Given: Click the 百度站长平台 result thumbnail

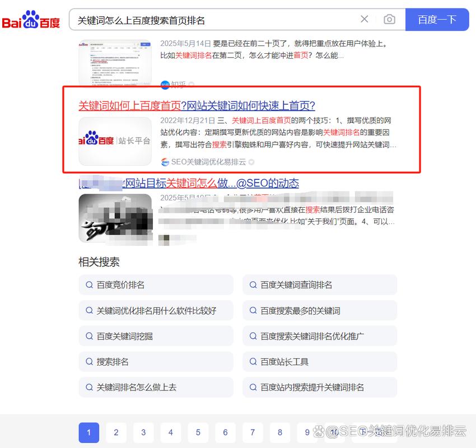Looking at the screenshot, I should coord(115,141).
